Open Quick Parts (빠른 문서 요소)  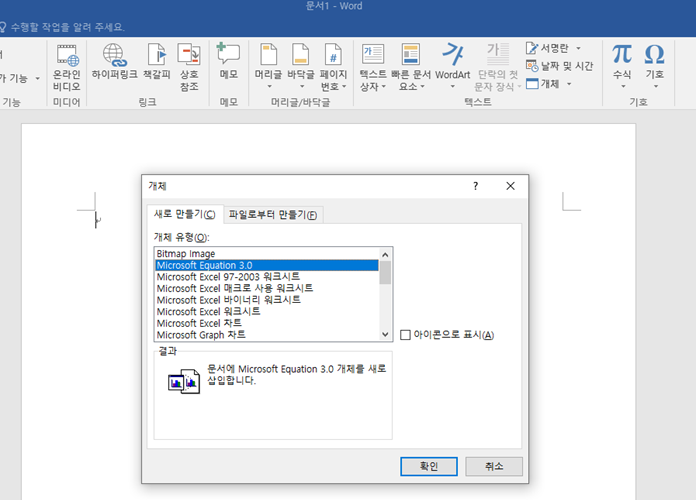tap(411, 67)
